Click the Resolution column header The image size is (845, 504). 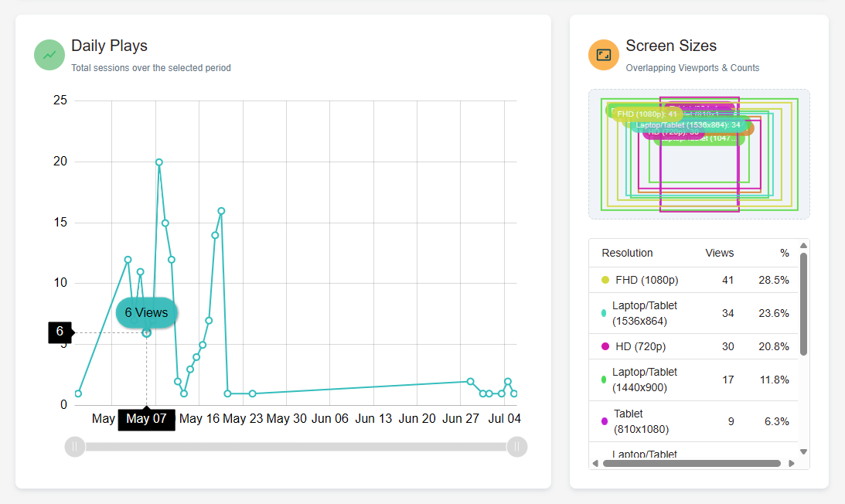pos(627,253)
